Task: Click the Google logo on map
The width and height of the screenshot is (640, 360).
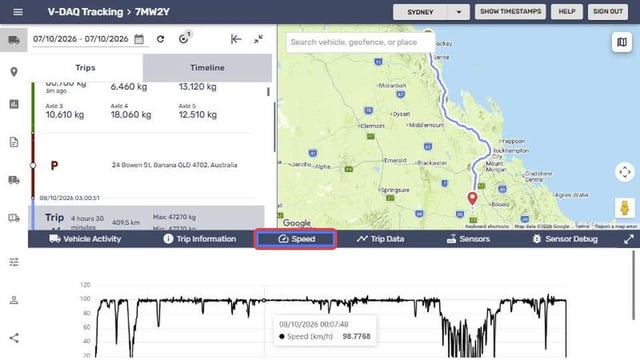Action: [x=297, y=223]
